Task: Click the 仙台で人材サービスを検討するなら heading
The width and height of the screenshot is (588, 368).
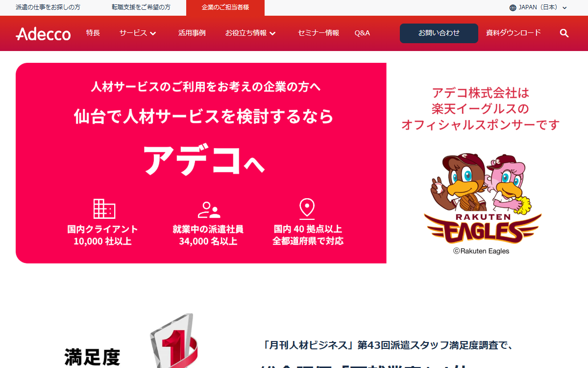Action: (x=204, y=116)
